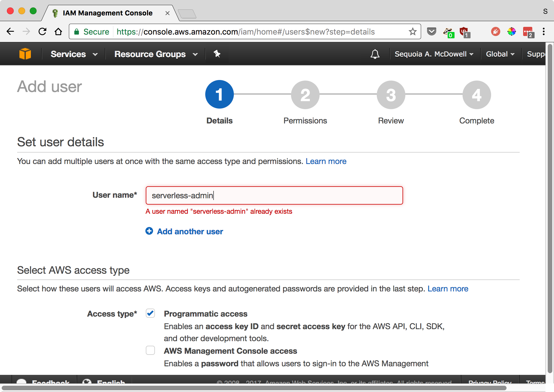Open the Global region dropdown

[500, 54]
